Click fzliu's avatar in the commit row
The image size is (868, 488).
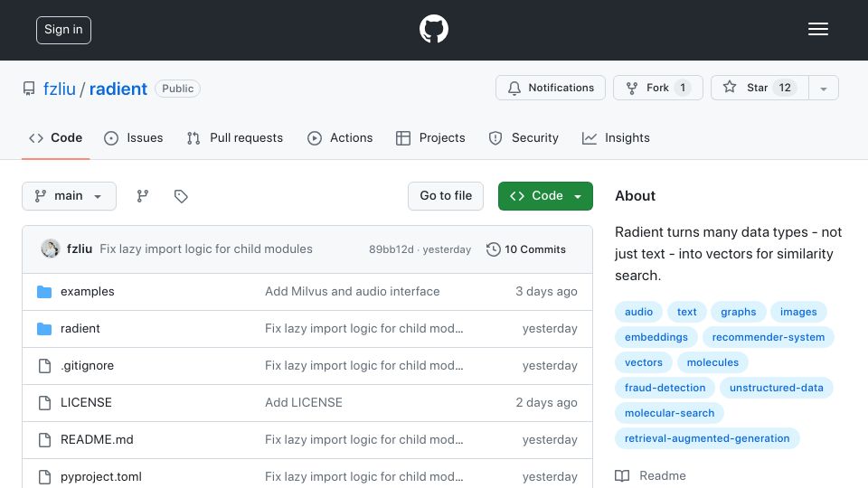point(51,249)
